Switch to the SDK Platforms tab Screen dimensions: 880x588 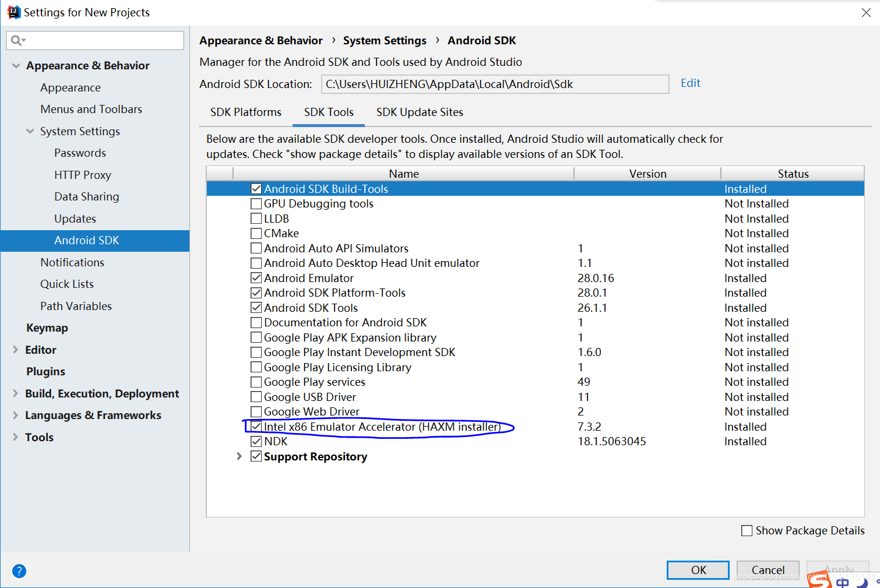[245, 112]
